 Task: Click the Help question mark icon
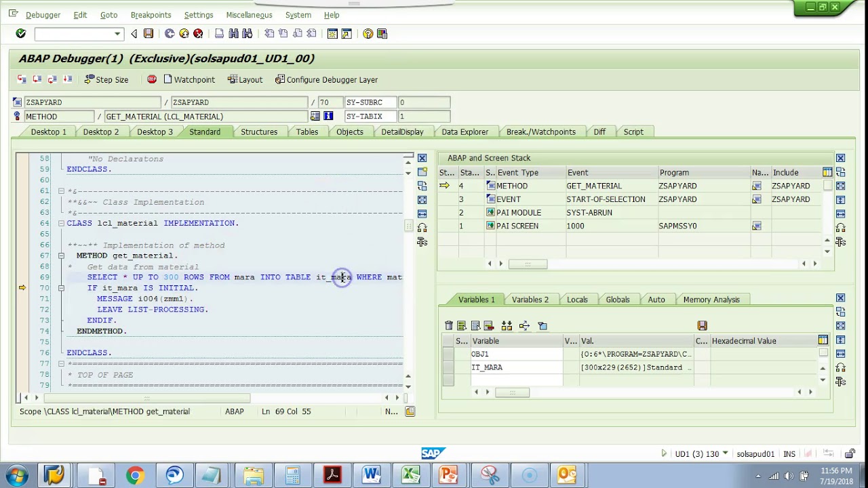[368, 33]
